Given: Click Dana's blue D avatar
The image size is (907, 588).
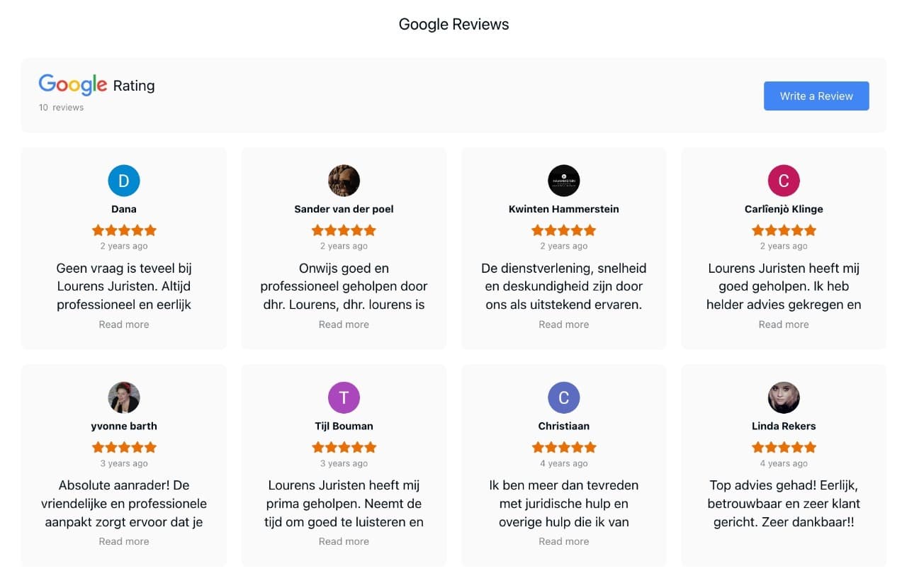Looking at the screenshot, I should (x=124, y=181).
